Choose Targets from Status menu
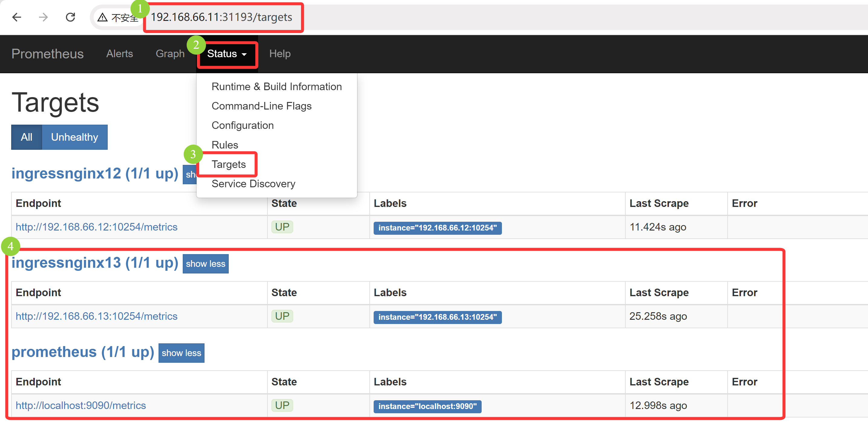 point(228,165)
